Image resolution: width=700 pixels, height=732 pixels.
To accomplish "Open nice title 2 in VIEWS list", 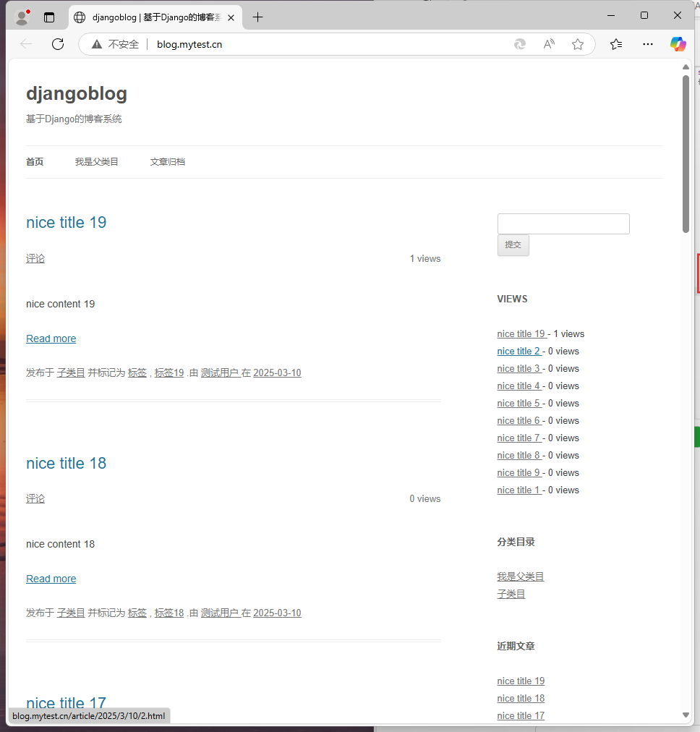I will [518, 352].
